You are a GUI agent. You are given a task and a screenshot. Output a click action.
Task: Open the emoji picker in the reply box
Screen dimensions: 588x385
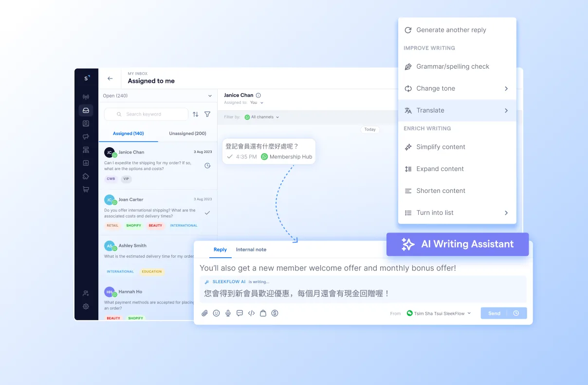(216, 313)
